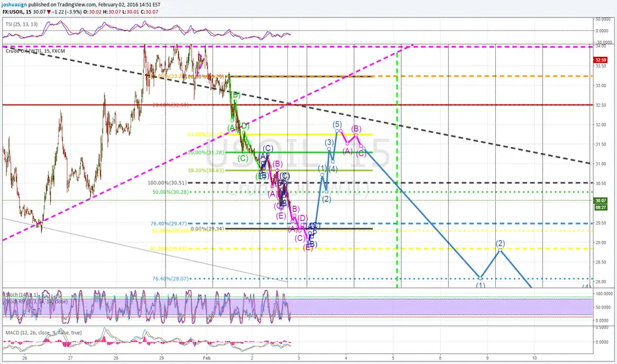Click the red highlighted 32.50 price tag
Screen dimensions: 617x364
(600, 60)
